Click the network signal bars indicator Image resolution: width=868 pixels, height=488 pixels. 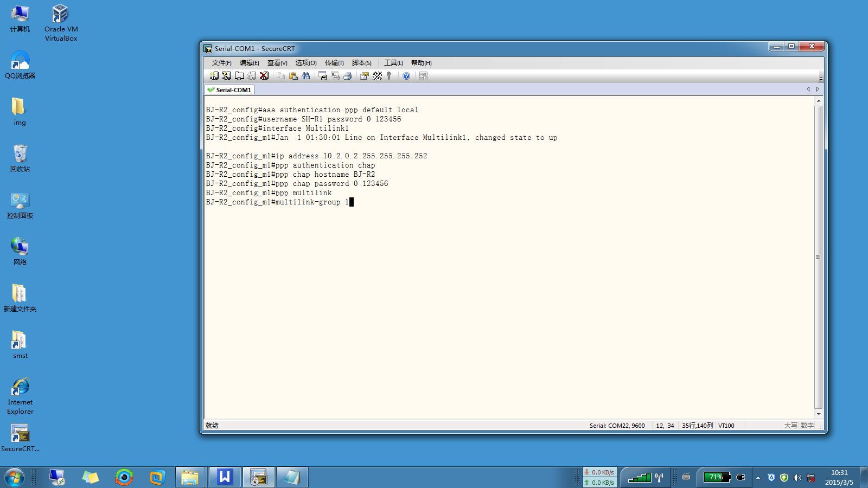(640, 478)
